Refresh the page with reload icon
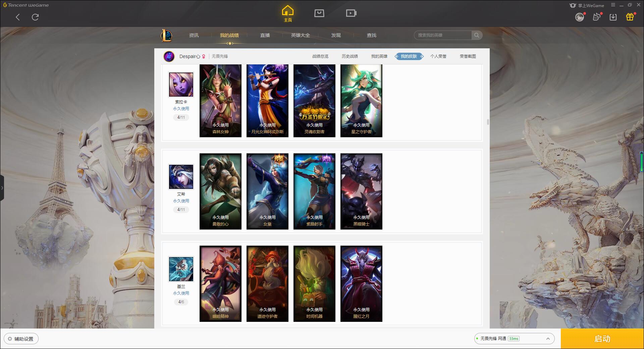 tap(35, 17)
